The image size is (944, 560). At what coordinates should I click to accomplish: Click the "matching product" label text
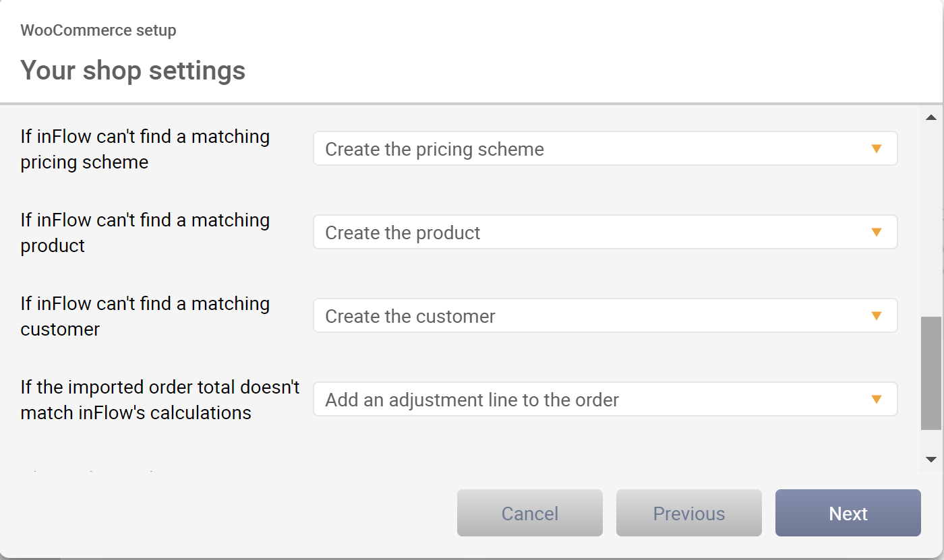[x=145, y=232]
